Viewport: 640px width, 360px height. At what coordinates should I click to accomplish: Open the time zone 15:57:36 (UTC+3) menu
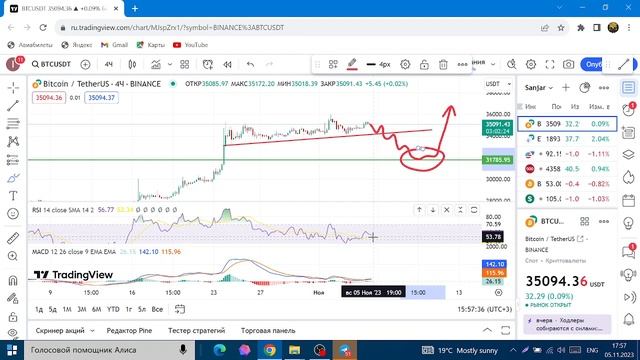(x=484, y=309)
